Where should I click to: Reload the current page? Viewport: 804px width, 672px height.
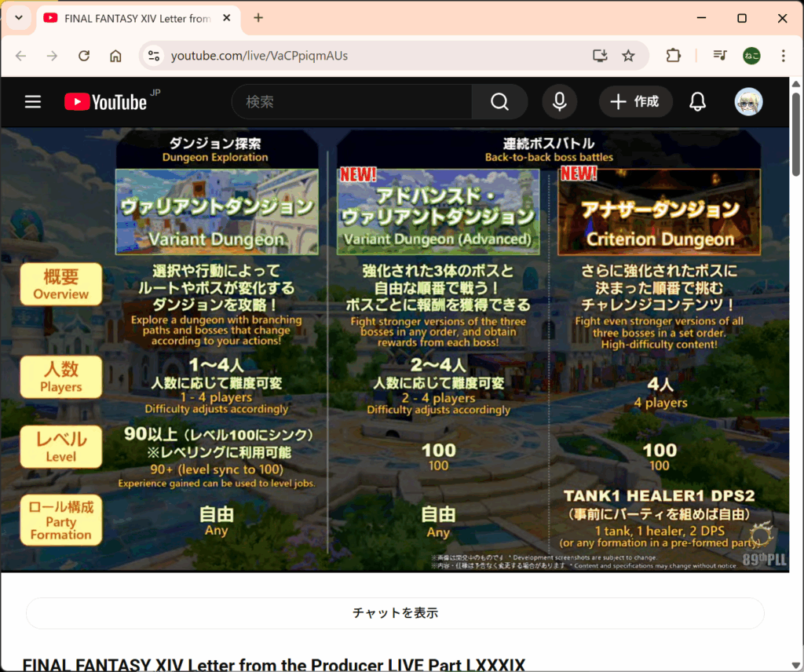(84, 56)
